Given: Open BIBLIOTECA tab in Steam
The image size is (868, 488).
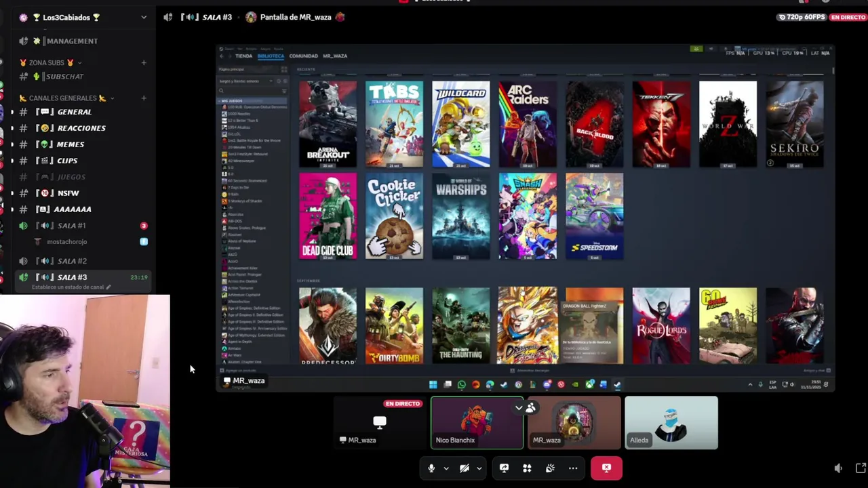Looking at the screenshot, I should point(271,56).
